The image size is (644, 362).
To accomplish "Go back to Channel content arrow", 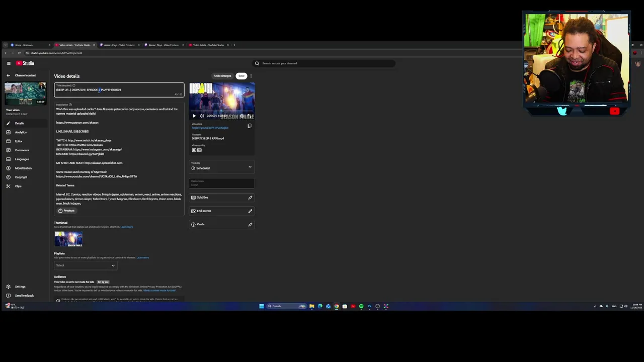I will click(x=8, y=75).
